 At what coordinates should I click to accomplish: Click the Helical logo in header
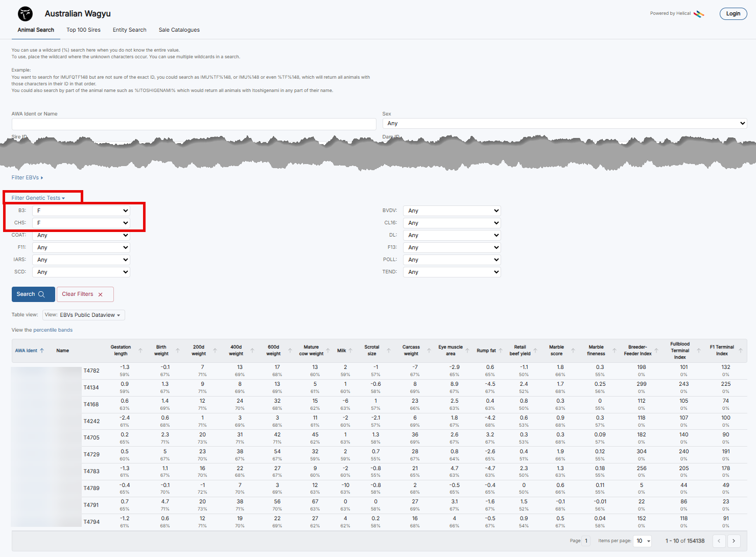pyautogui.click(x=698, y=14)
